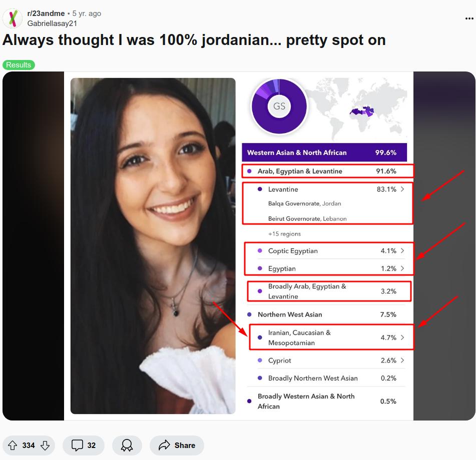This screenshot has width=476, height=460.
Task: Open the r/23andme subreddit link
Action: coord(46,13)
